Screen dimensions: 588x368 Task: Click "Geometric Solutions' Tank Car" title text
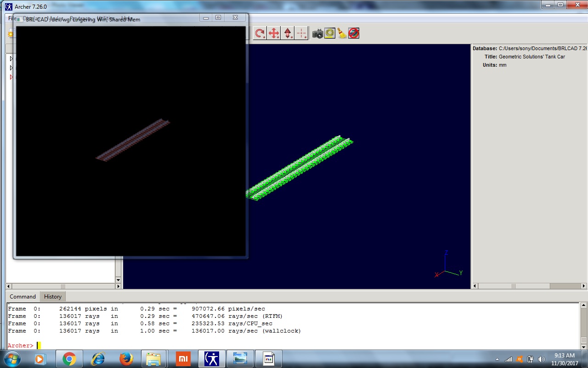[x=532, y=57]
